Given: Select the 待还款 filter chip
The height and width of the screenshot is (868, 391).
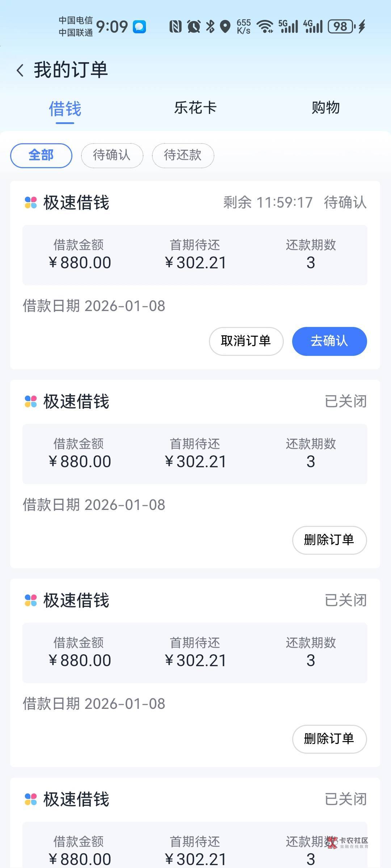Looking at the screenshot, I should (x=183, y=156).
